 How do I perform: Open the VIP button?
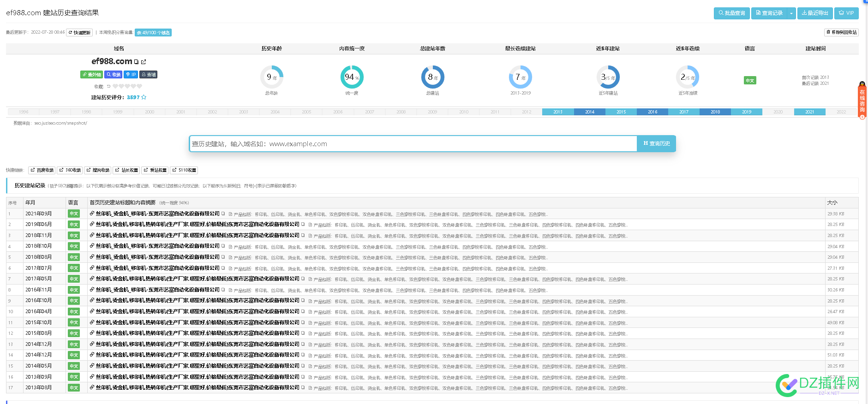click(x=846, y=13)
